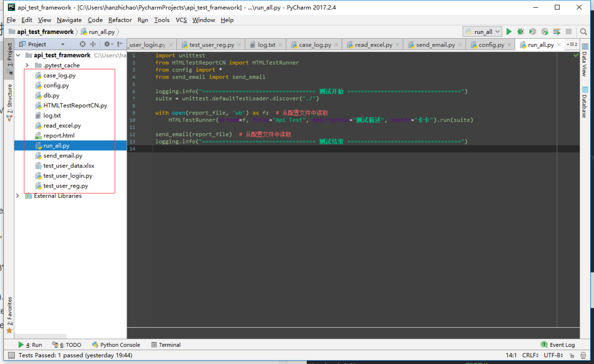Hide the Project tool window
Viewport: 594px width, 364px height.
[120, 44]
